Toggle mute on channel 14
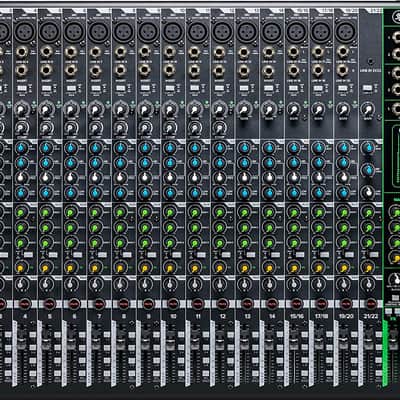 click(272, 304)
